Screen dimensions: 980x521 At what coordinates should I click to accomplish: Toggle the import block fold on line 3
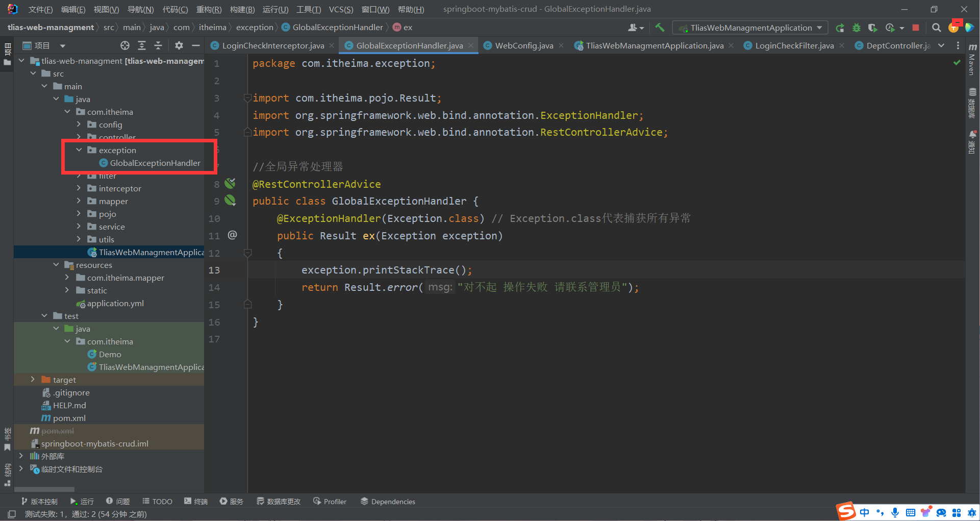point(247,98)
